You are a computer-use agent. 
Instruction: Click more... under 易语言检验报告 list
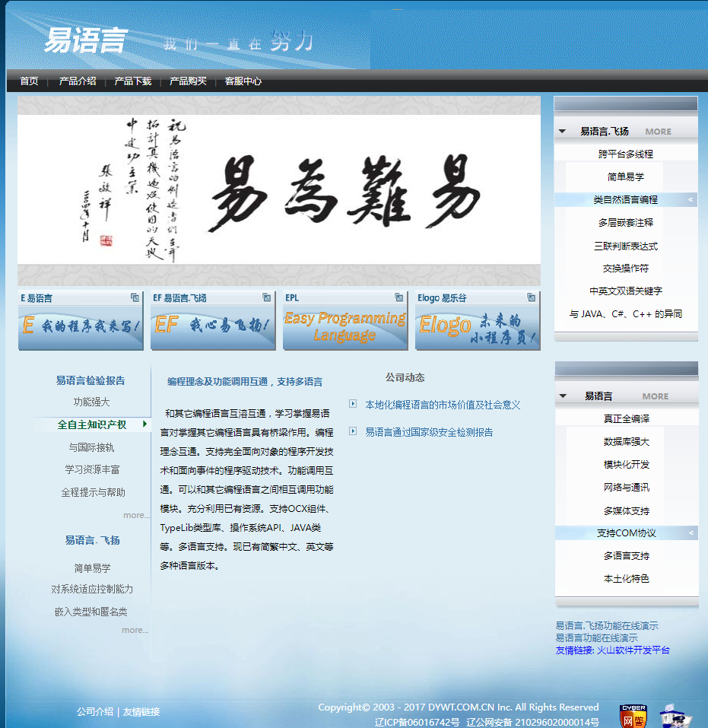coord(136,515)
